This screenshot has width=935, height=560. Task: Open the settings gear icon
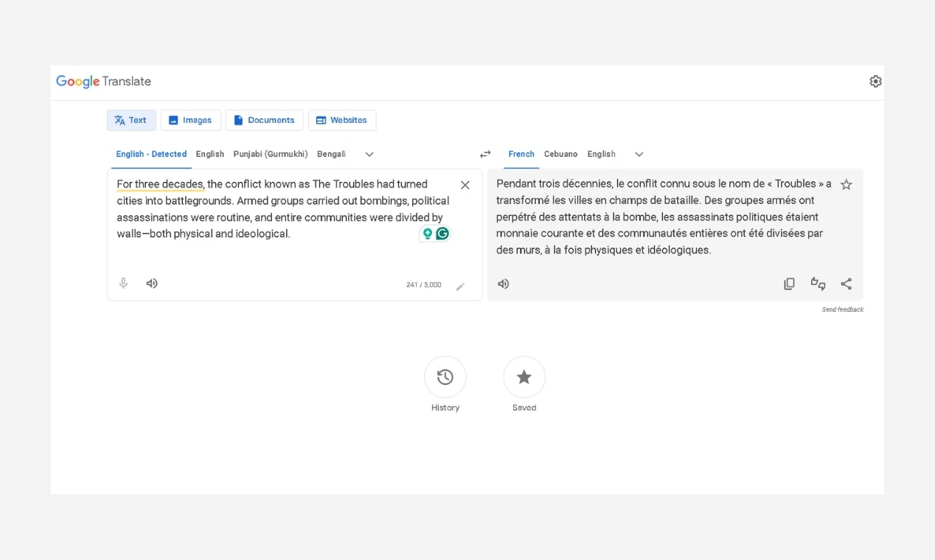(875, 82)
